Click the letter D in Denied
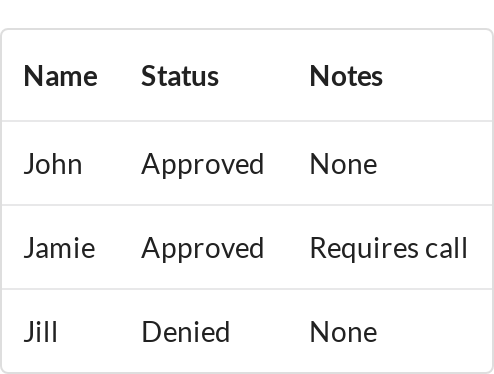 (151, 332)
